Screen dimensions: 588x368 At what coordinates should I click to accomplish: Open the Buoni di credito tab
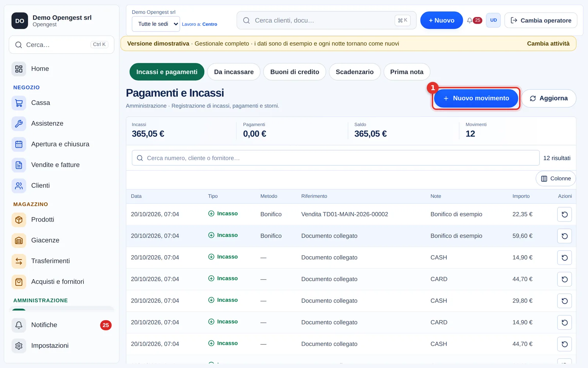pos(295,72)
